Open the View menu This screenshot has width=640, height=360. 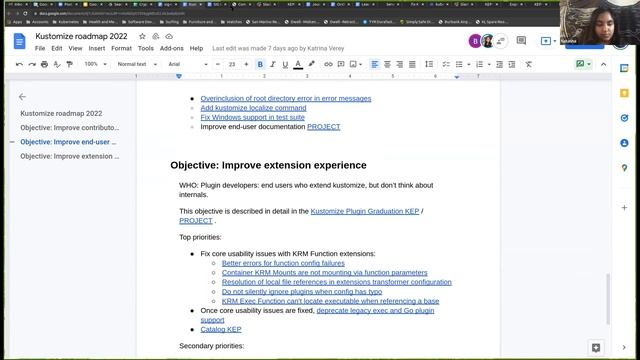(x=75, y=48)
